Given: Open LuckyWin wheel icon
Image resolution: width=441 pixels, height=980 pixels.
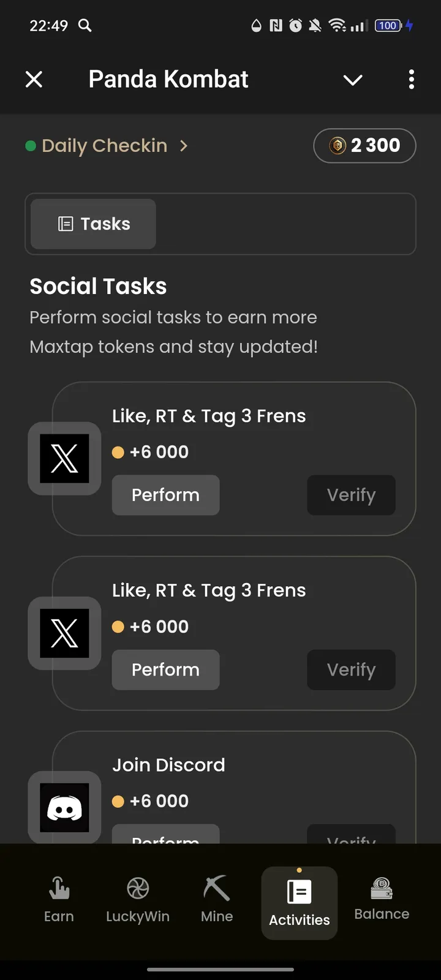Looking at the screenshot, I should click(x=138, y=888).
